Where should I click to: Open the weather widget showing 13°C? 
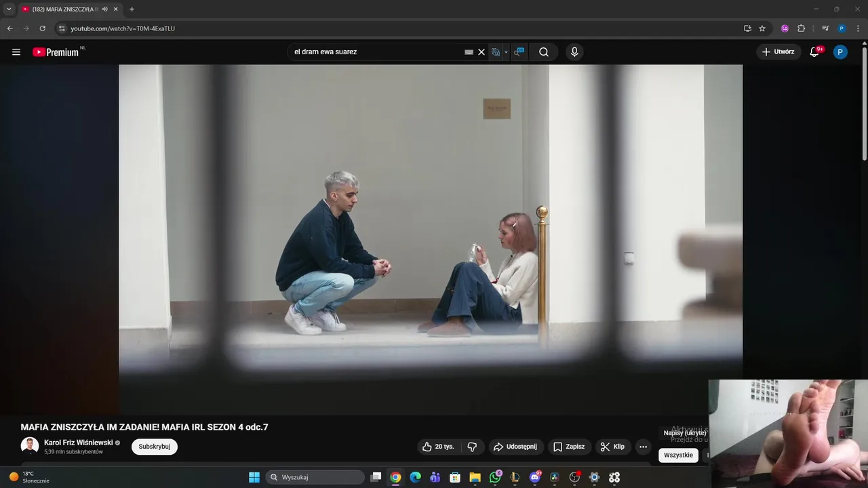(x=28, y=477)
